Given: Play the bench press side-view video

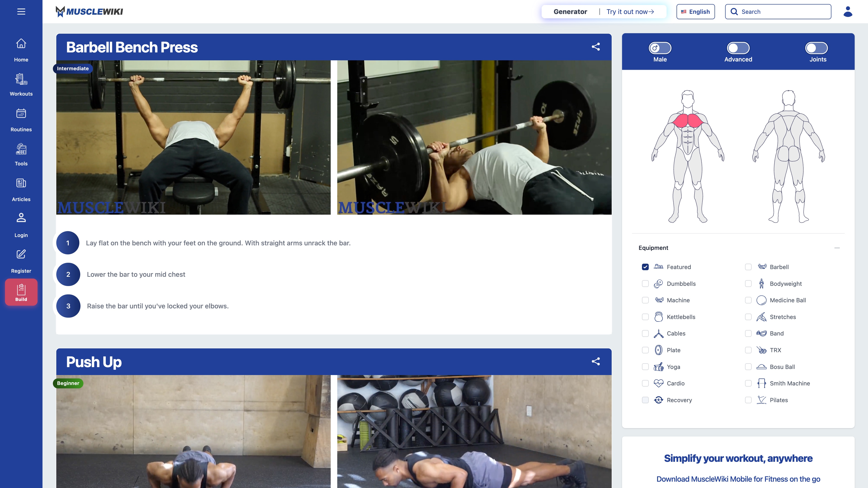Looking at the screenshot, I should (x=474, y=137).
